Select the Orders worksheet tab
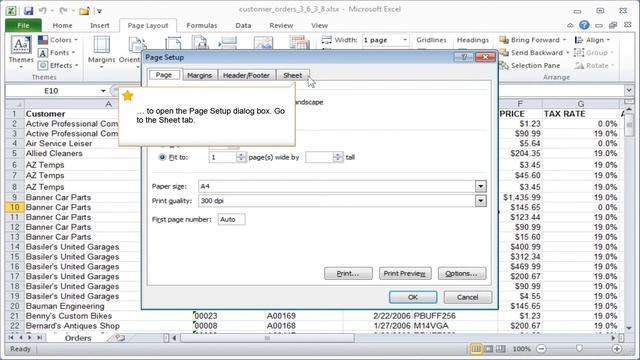Screen dimensions: 640x360 (78, 338)
